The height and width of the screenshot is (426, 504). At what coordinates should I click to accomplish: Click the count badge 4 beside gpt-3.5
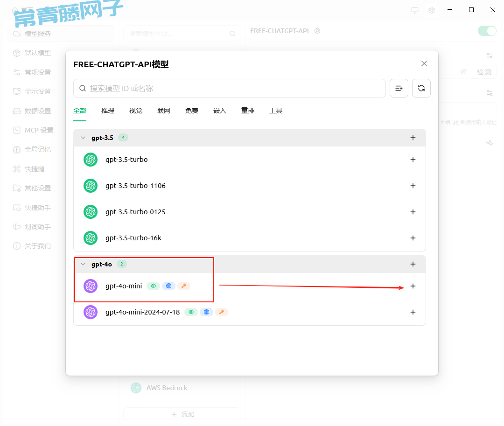click(x=123, y=138)
